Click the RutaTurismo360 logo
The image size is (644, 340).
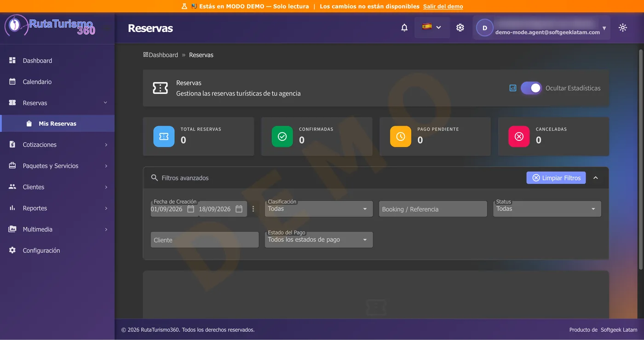coord(50,25)
